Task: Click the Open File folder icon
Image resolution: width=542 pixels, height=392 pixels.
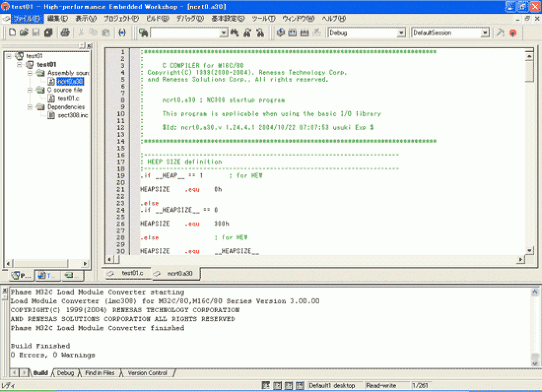Action: [x=24, y=33]
